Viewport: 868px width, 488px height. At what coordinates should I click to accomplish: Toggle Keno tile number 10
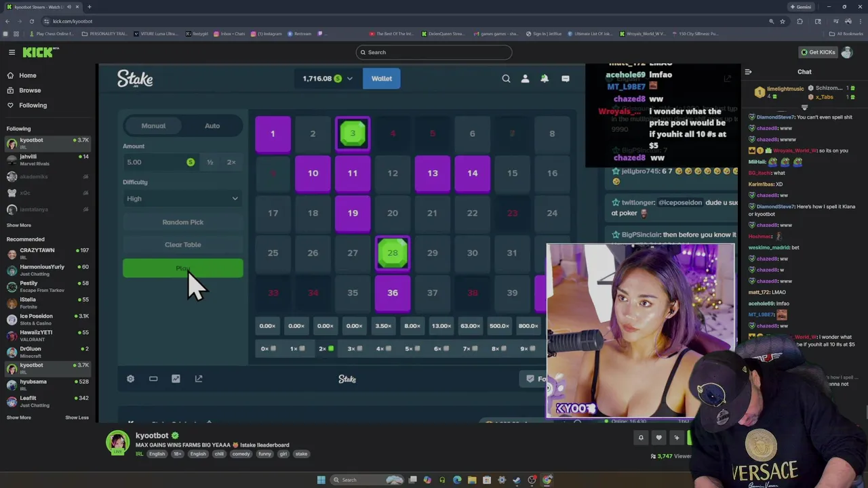pyautogui.click(x=313, y=174)
